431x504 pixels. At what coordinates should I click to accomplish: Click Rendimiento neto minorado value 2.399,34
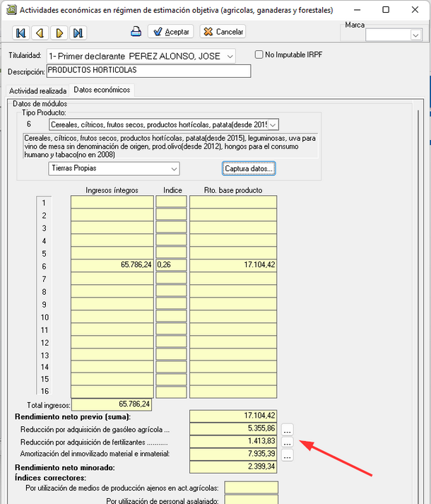coord(233,467)
